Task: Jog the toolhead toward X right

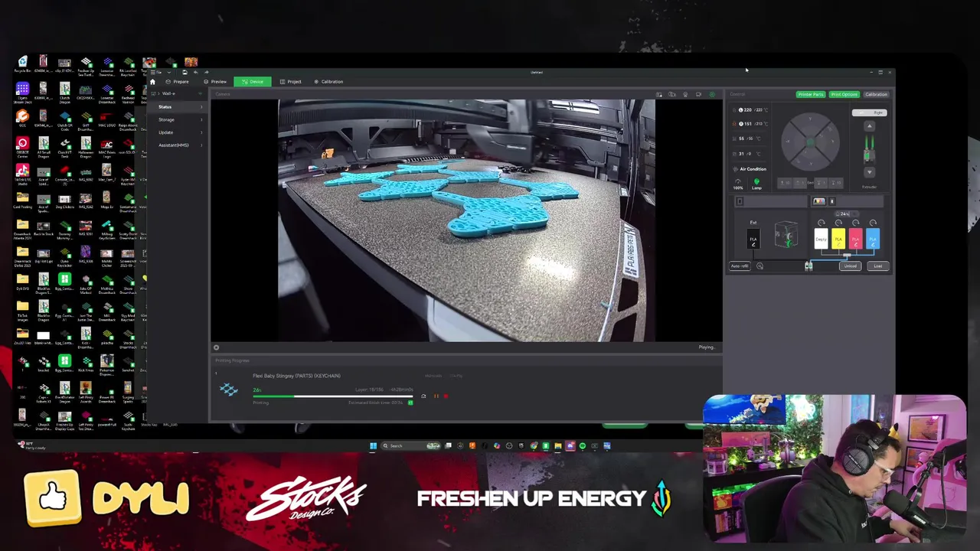Action: click(x=832, y=142)
